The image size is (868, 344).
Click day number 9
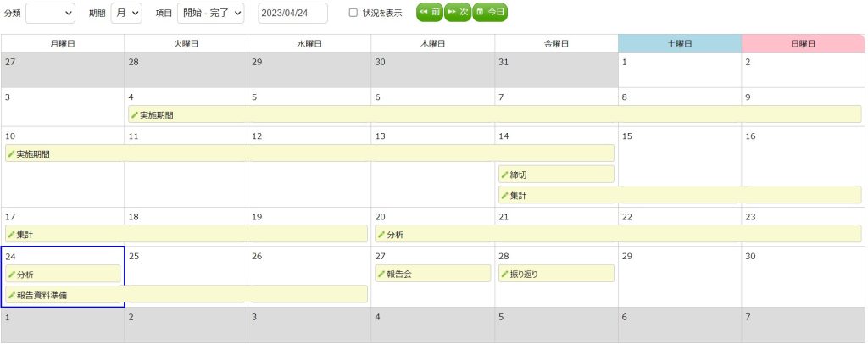[748, 97]
